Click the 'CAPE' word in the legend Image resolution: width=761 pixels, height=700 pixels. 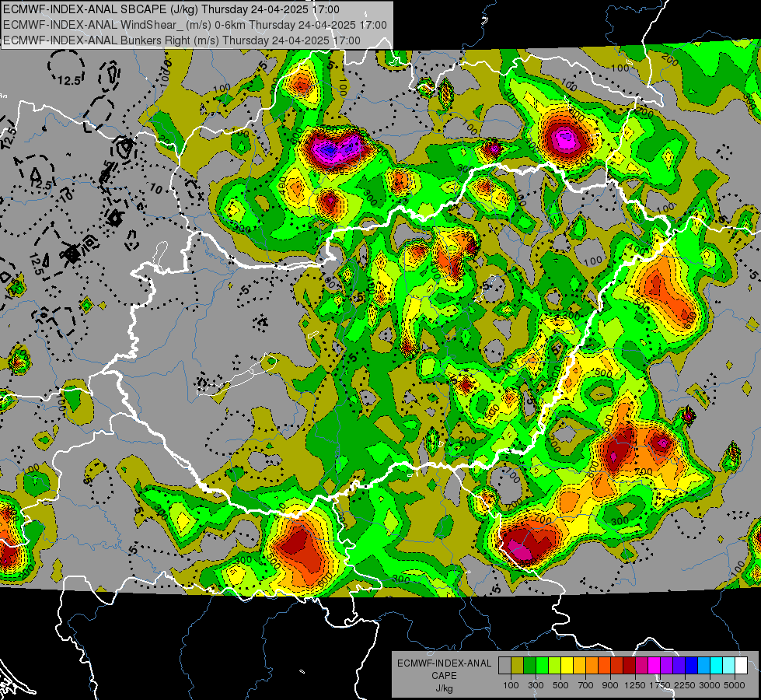444,676
